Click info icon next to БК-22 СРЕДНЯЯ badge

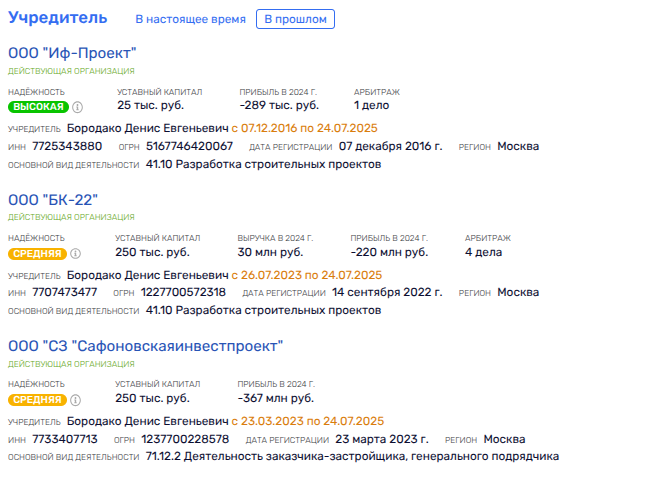75,254
